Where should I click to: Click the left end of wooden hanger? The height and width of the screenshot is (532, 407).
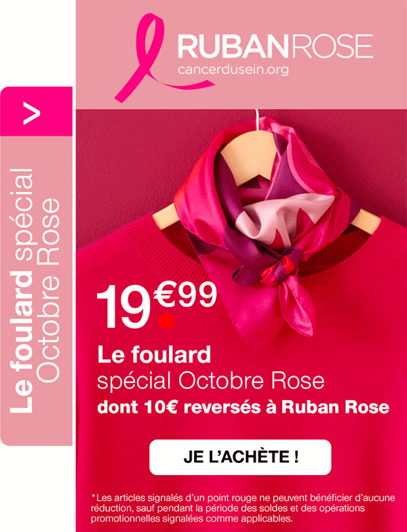[x=166, y=218]
